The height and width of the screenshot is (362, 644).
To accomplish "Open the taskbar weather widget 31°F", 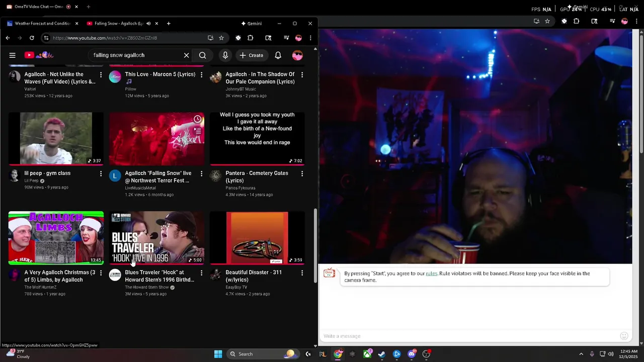I will point(18,354).
